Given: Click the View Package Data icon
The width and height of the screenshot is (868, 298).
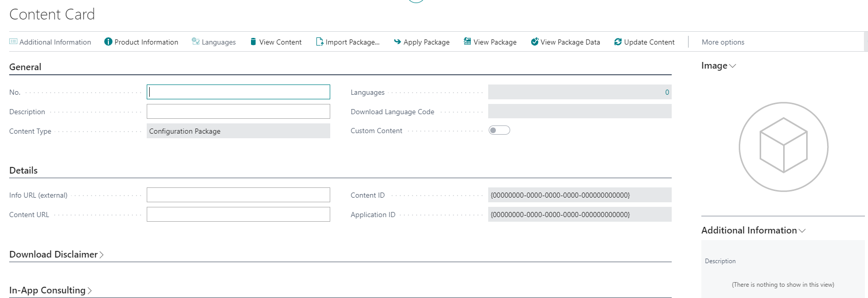Looking at the screenshot, I should (x=535, y=42).
